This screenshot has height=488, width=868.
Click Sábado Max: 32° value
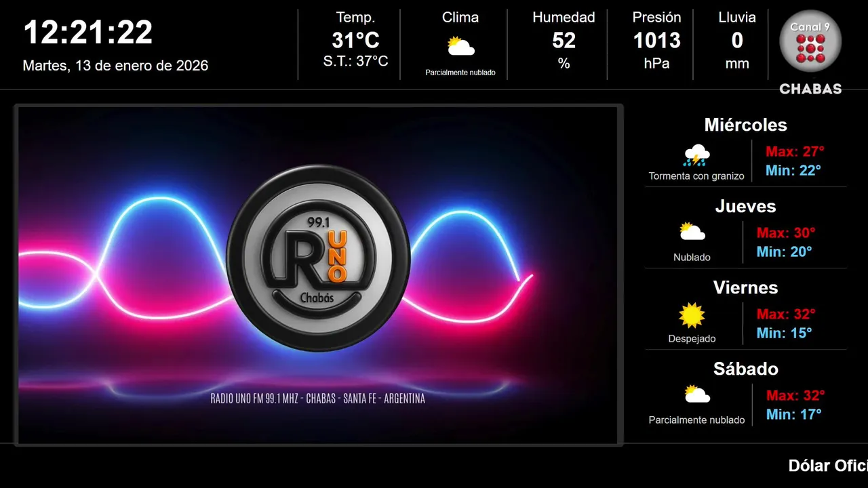[795, 395]
